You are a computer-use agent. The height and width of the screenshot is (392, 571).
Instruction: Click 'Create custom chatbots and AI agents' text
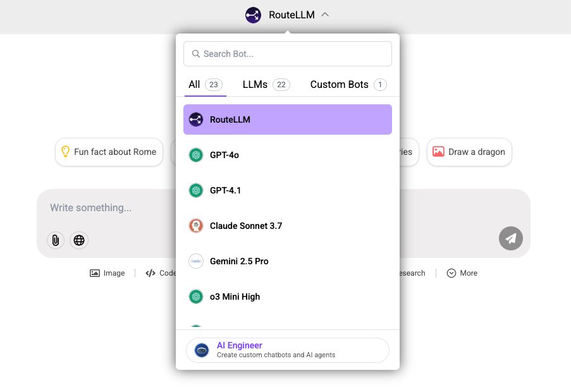pos(276,355)
